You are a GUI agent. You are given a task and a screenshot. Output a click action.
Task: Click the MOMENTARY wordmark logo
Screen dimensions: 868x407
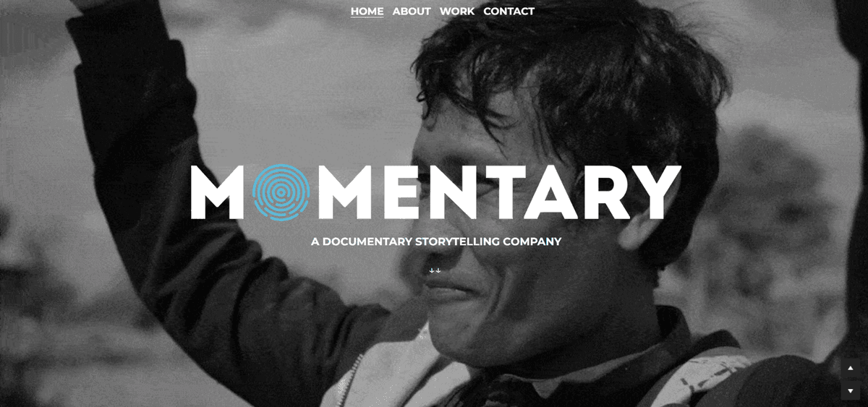point(436,192)
